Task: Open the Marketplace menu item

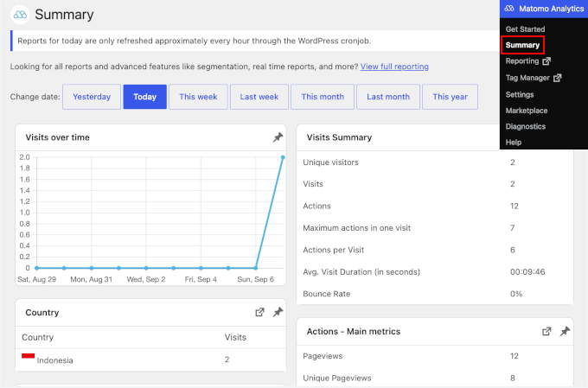Action: [x=526, y=111]
